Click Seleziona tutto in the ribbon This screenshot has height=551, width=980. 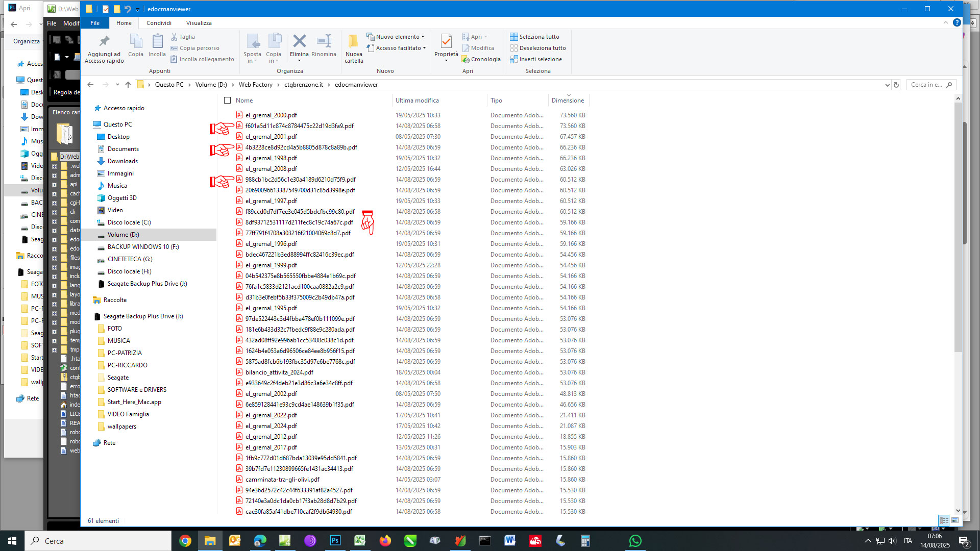[534, 37]
